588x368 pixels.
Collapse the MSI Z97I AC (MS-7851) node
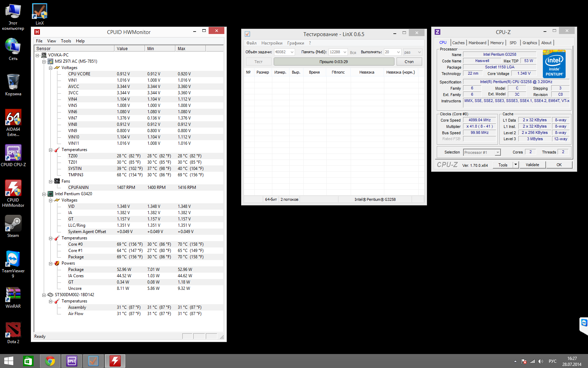click(44, 61)
